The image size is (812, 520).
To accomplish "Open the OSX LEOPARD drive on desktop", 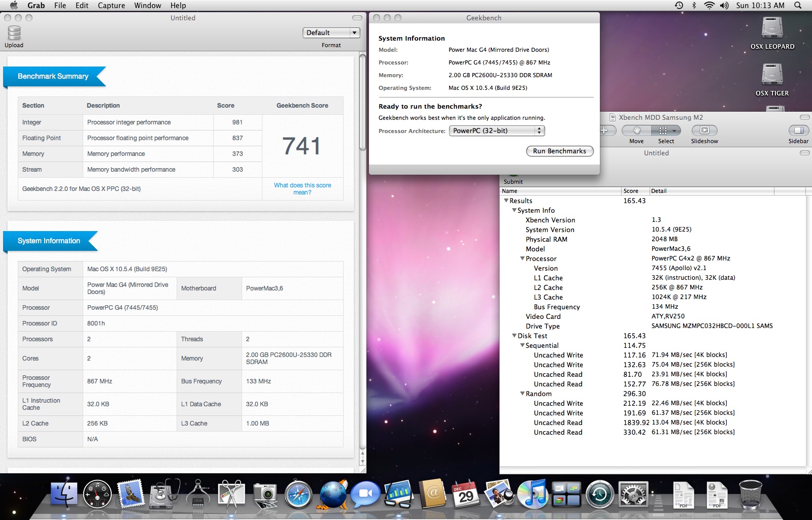I will 772,32.
